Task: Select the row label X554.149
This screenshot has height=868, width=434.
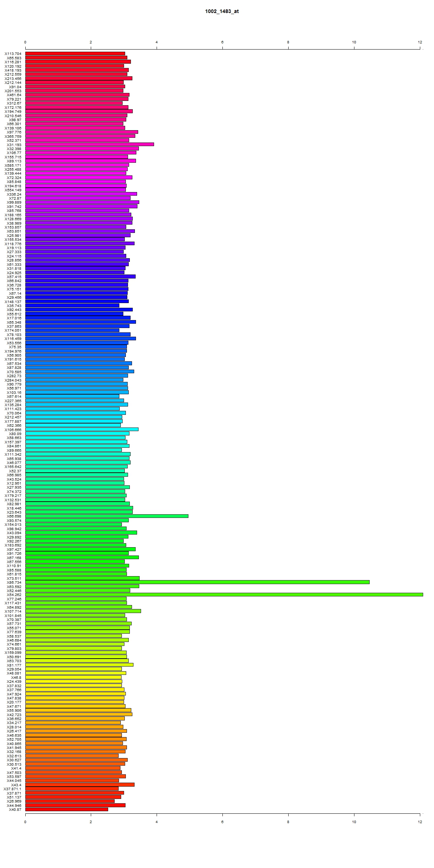Action: 13,190
